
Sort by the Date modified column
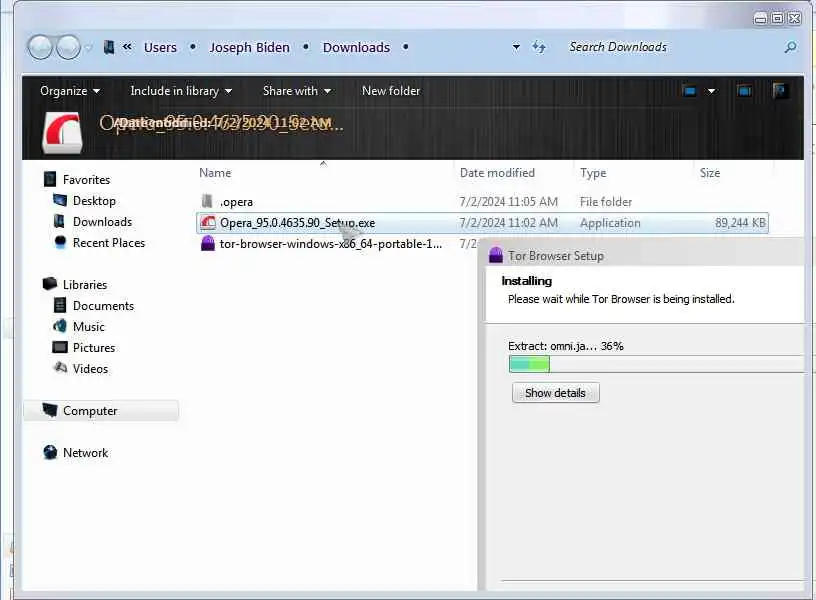point(497,173)
